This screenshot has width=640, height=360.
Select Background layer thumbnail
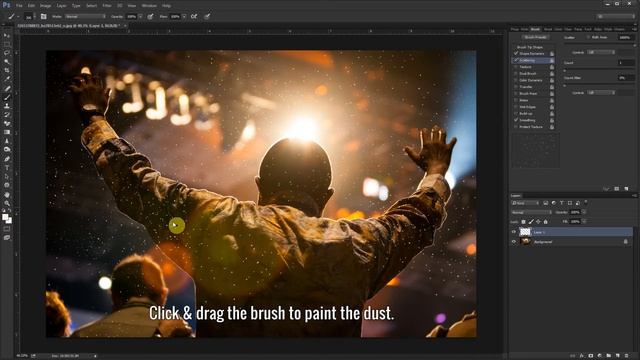pyautogui.click(x=525, y=242)
